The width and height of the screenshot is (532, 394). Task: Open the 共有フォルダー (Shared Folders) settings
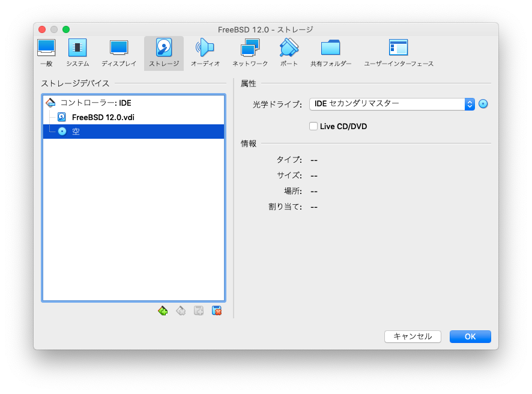tap(331, 52)
